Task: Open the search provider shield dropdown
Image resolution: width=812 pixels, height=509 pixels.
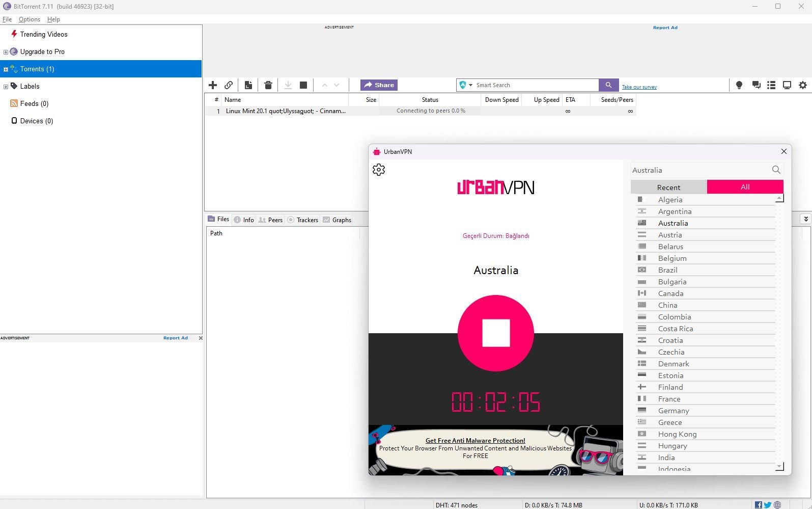Action: pos(466,85)
